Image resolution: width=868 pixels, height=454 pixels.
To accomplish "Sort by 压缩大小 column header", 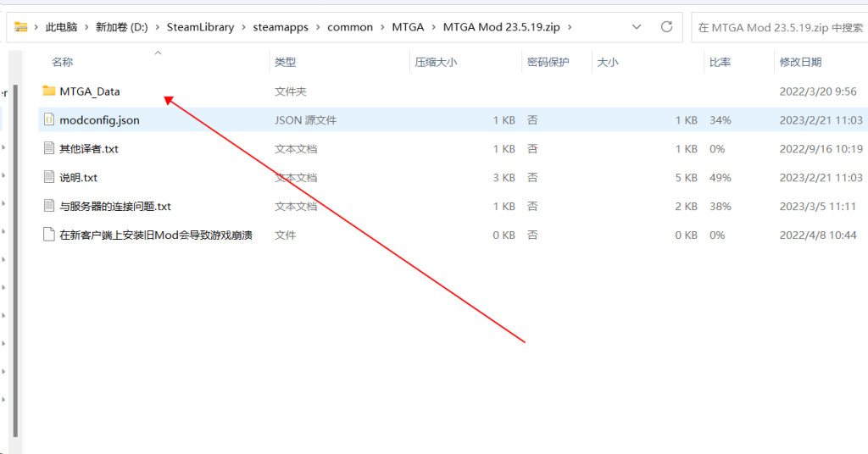I will click(x=437, y=62).
